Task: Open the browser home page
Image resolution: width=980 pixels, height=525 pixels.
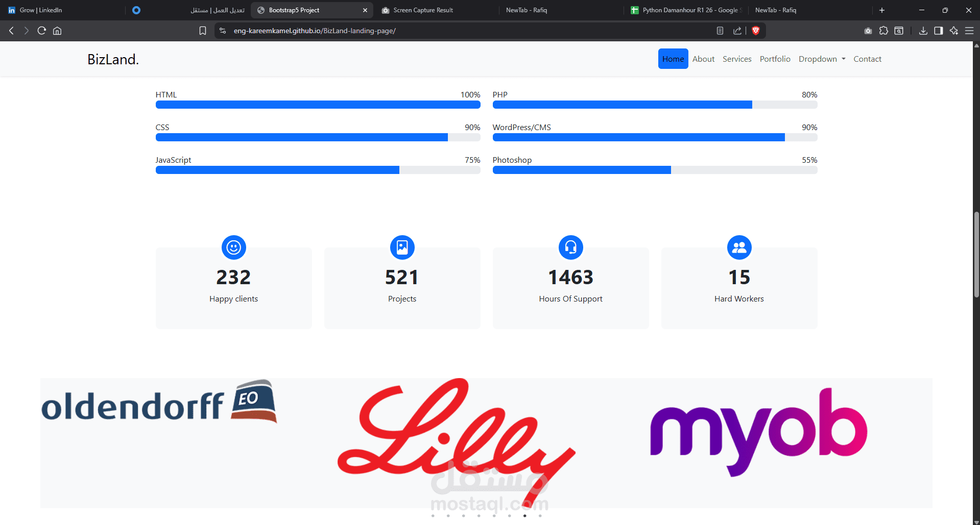Action: [x=57, y=31]
